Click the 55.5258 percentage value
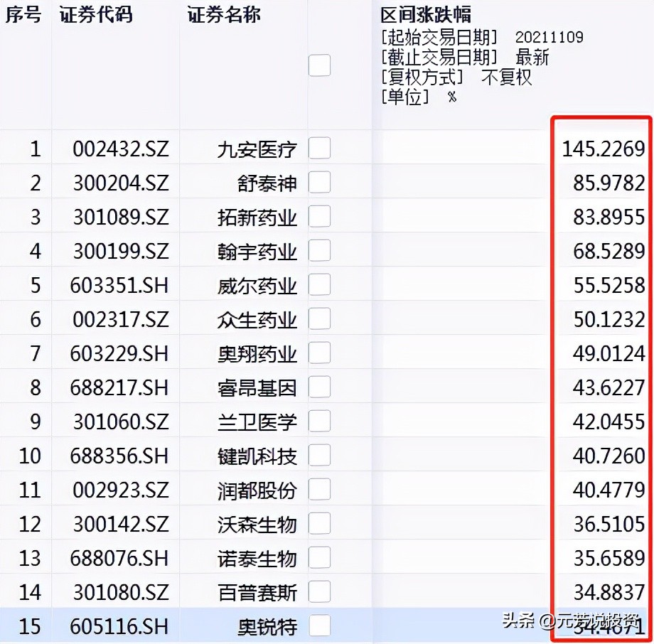 (609, 285)
